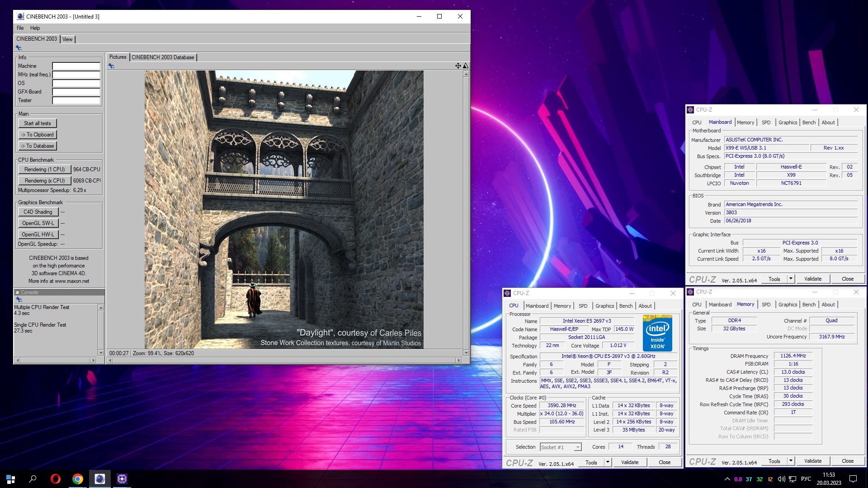Click console horizontal scrollbar right arrow
Screen dimensions: 868x488
click(94, 360)
